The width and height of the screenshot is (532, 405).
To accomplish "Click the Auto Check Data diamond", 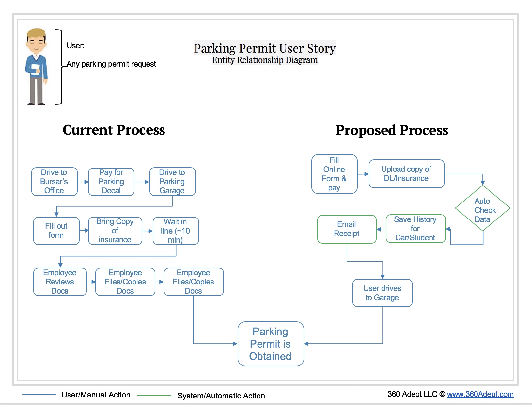I will [x=483, y=209].
